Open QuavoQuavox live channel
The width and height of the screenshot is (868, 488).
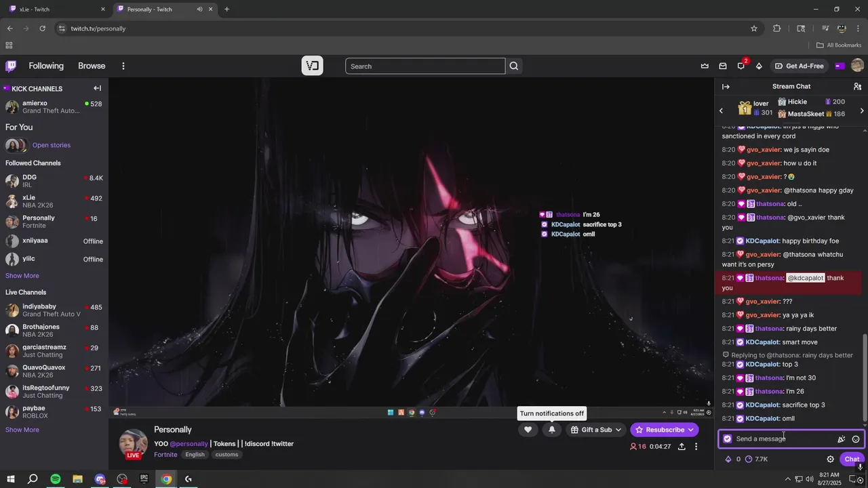[x=54, y=371]
